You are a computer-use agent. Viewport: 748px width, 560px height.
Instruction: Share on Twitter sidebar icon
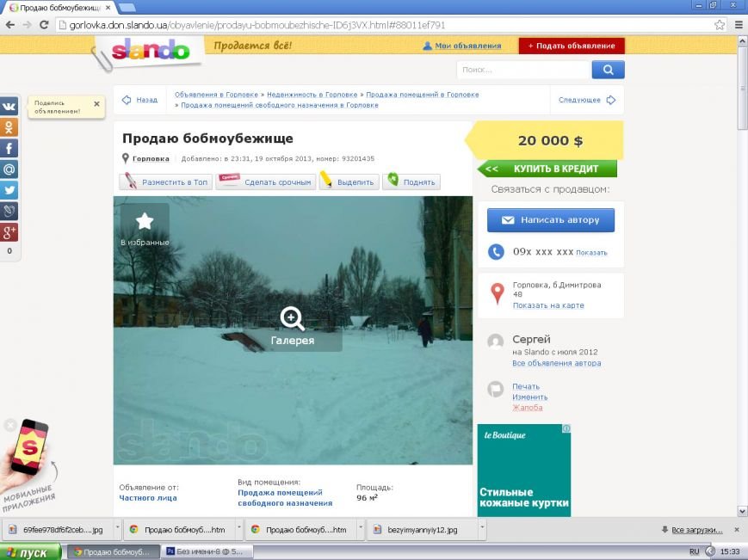point(9,190)
